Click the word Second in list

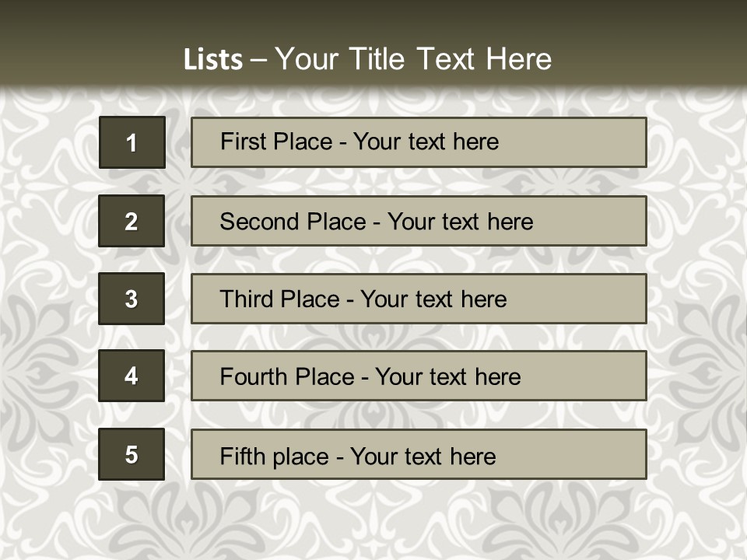tap(258, 222)
